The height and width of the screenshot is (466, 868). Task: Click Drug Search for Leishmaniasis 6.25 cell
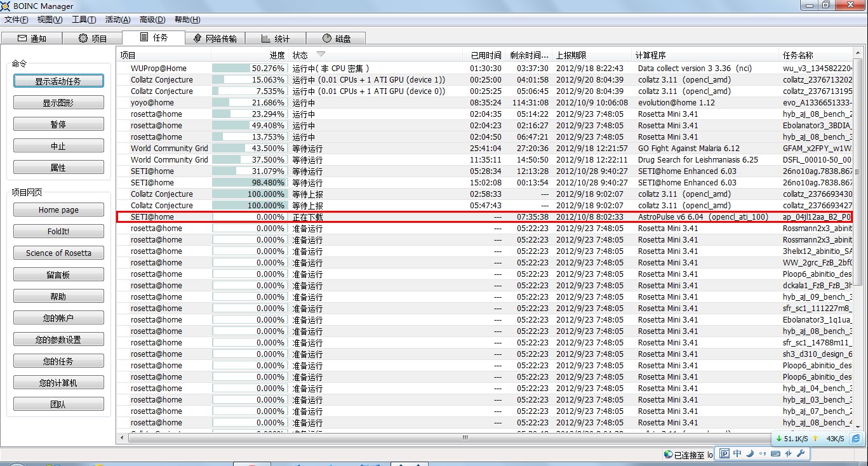(x=698, y=159)
